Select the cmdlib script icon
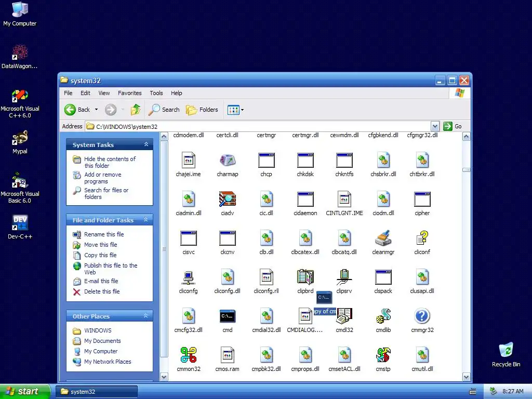Image resolution: width=532 pixels, height=399 pixels. click(383, 316)
